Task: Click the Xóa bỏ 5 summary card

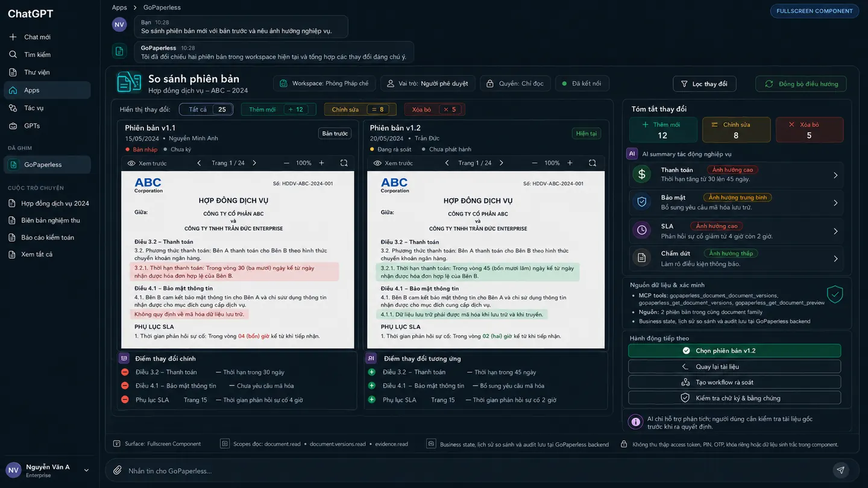Action: tap(810, 130)
